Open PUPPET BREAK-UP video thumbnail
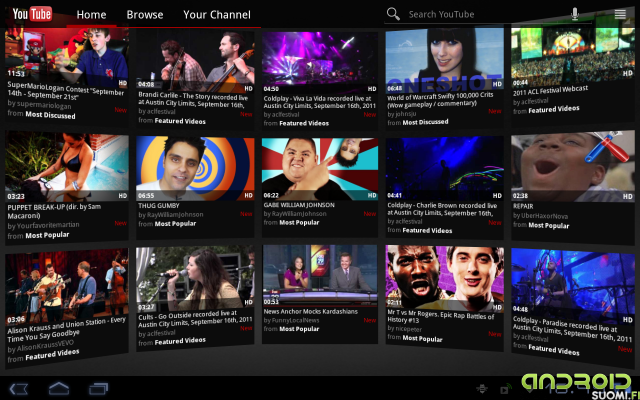This screenshot has width=640, height=400. tap(67, 167)
